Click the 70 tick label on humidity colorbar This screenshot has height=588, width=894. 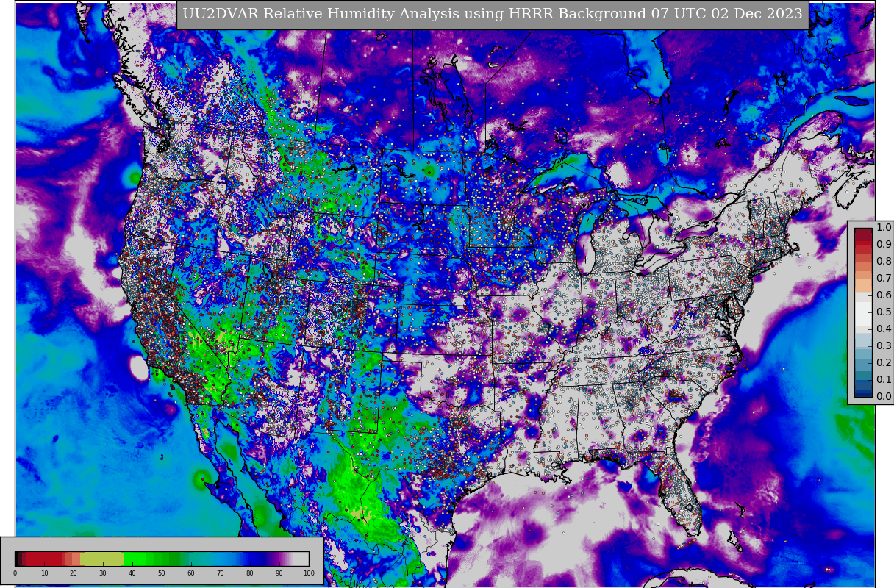coord(221,573)
